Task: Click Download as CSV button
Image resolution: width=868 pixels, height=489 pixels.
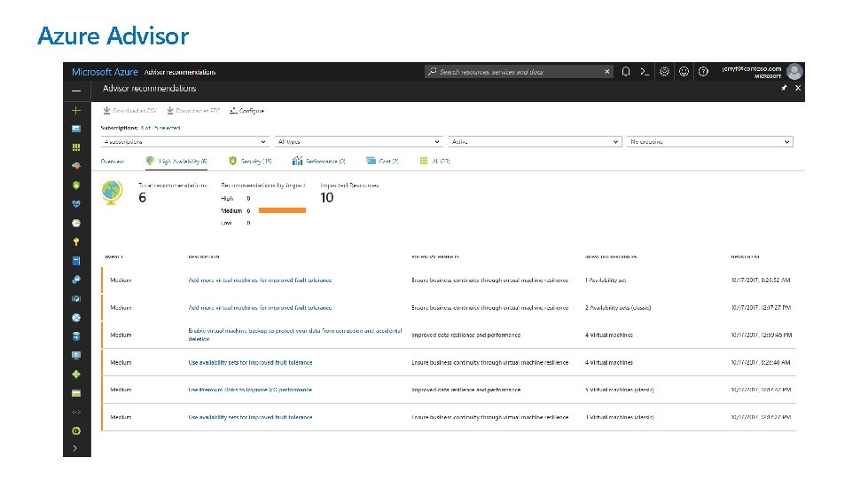Action: coord(130,111)
